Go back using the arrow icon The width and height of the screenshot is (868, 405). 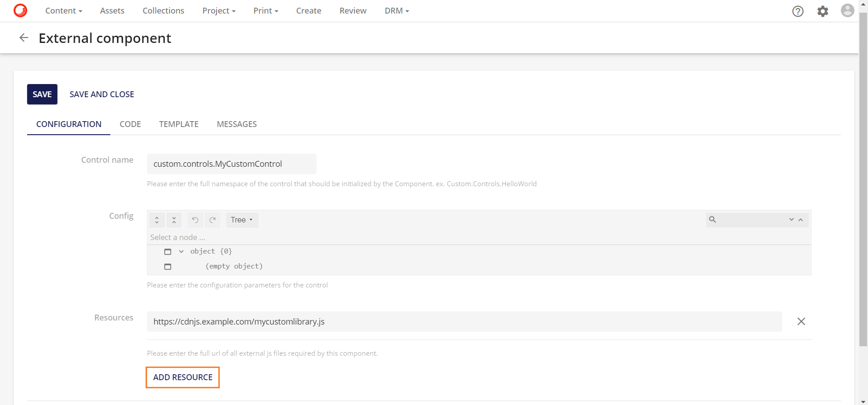pyautogui.click(x=24, y=38)
